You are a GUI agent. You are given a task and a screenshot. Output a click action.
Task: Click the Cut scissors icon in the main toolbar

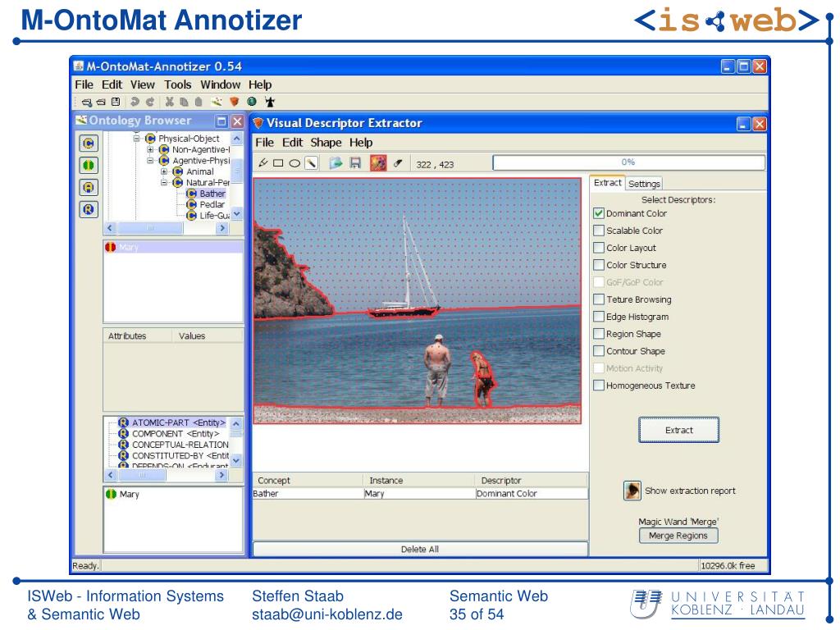coord(170,102)
